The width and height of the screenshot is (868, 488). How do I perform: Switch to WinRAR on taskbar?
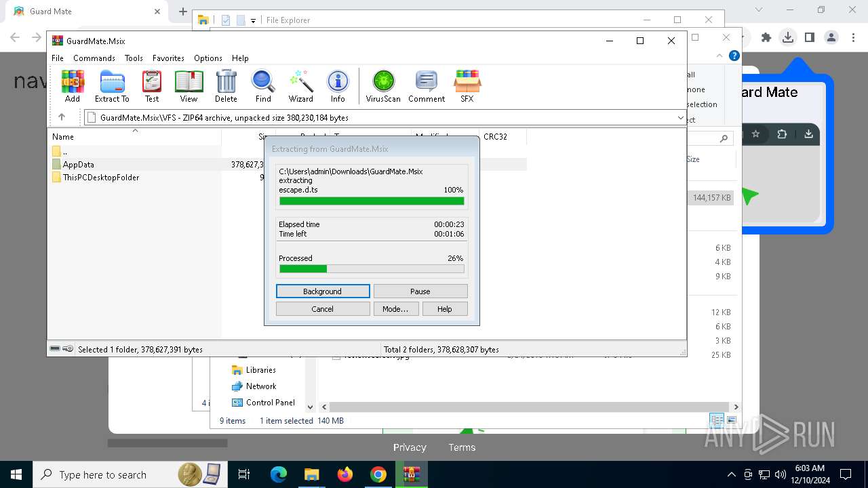(x=412, y=474)
